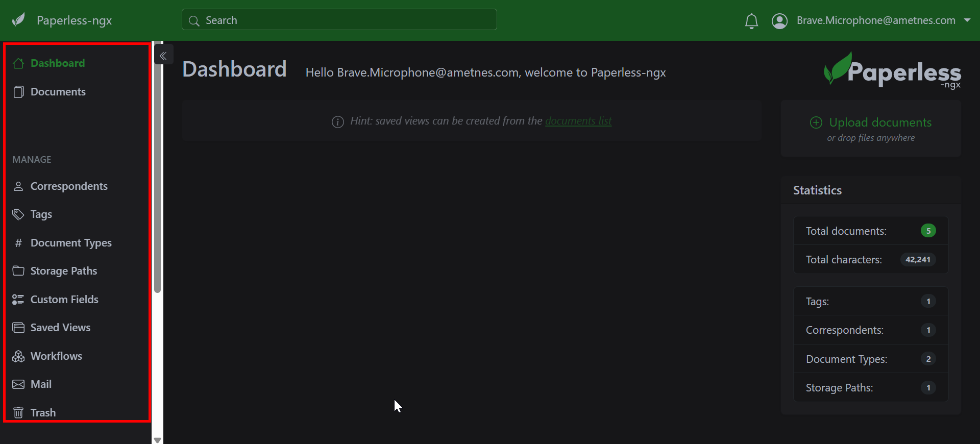Open Documents from the sidebar
The image size is (980, 444).
click(58, 92)
